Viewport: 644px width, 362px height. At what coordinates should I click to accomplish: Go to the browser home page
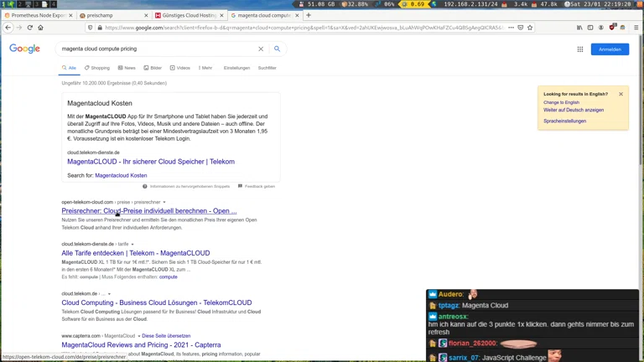point(40,28)
